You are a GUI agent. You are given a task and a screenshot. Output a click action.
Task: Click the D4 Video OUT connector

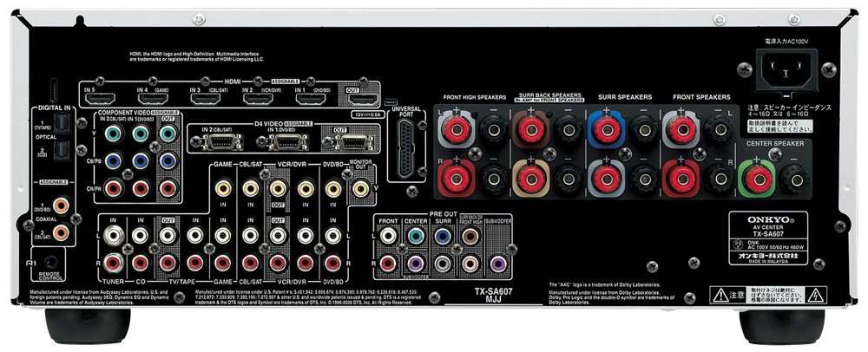click(355, 142)
